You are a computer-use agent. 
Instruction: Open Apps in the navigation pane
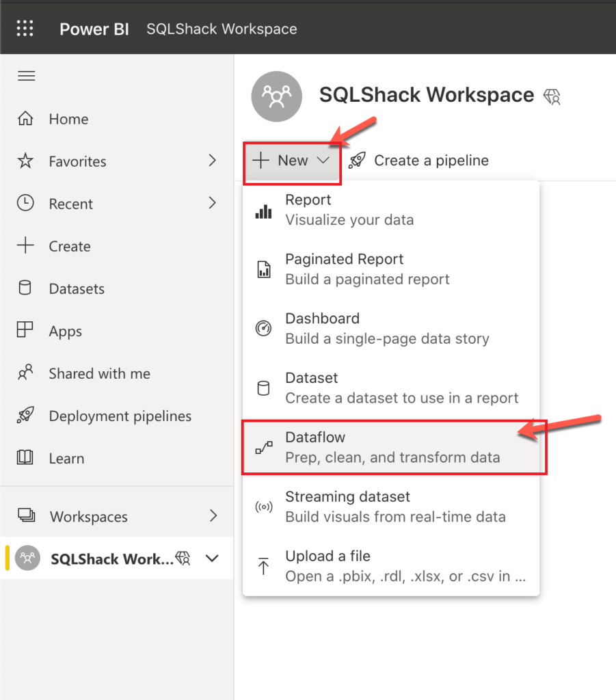click(116, 330)
